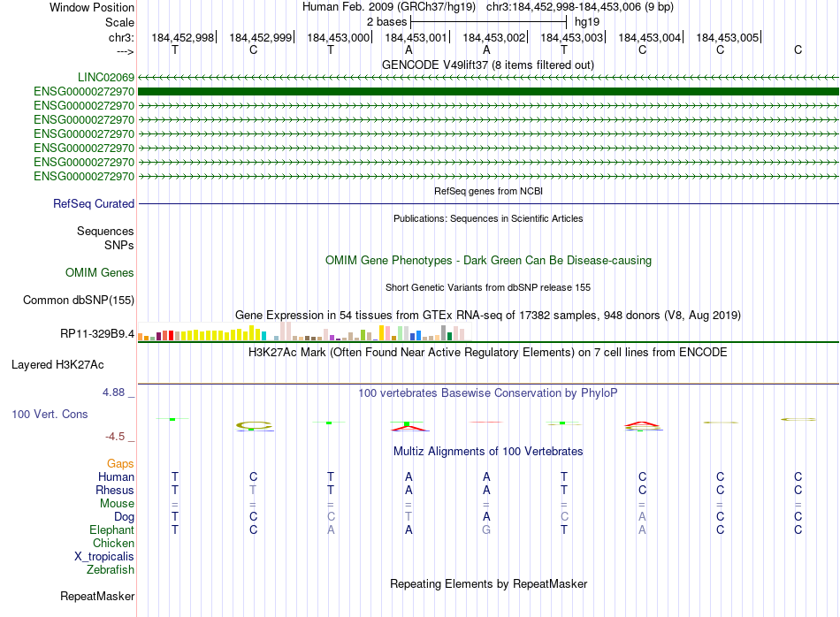
Task: Click the RepeatMasker track label
Action: coord(97,596)
